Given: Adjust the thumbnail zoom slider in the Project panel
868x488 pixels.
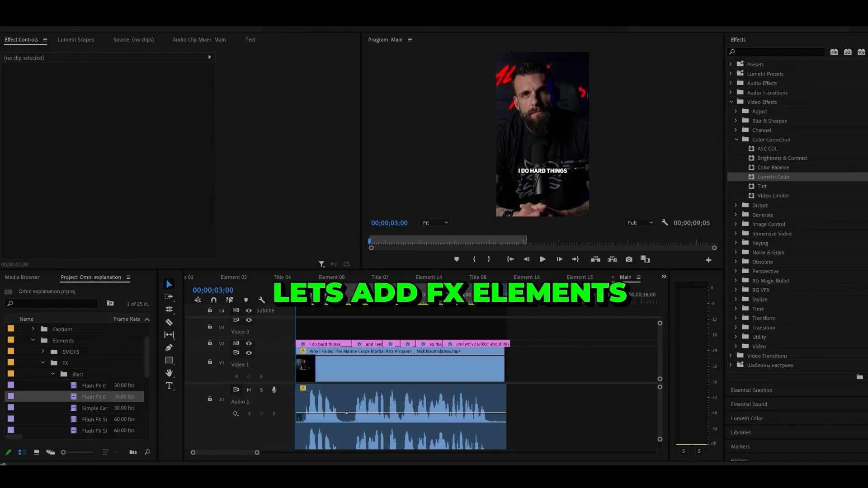Looking at the screenshot, I should tap(63, 452).
